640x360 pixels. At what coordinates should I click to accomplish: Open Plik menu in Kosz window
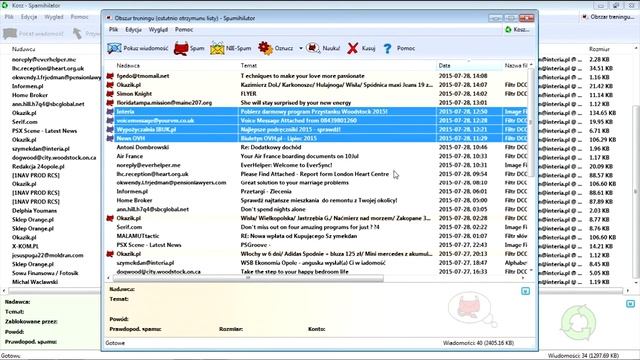click(x=9, y=17)
